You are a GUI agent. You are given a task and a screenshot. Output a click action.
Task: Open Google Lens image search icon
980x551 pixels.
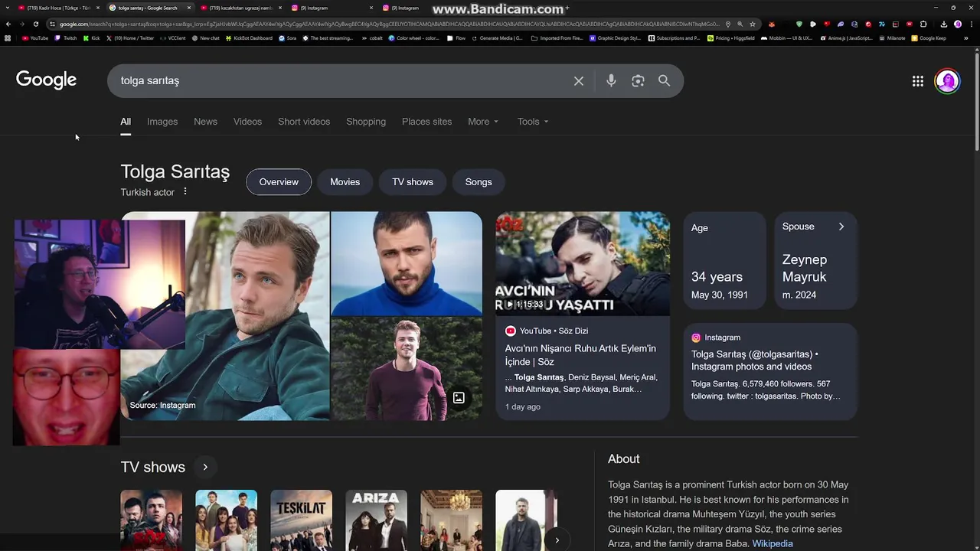pyautogui.click(x=638, y=81)
